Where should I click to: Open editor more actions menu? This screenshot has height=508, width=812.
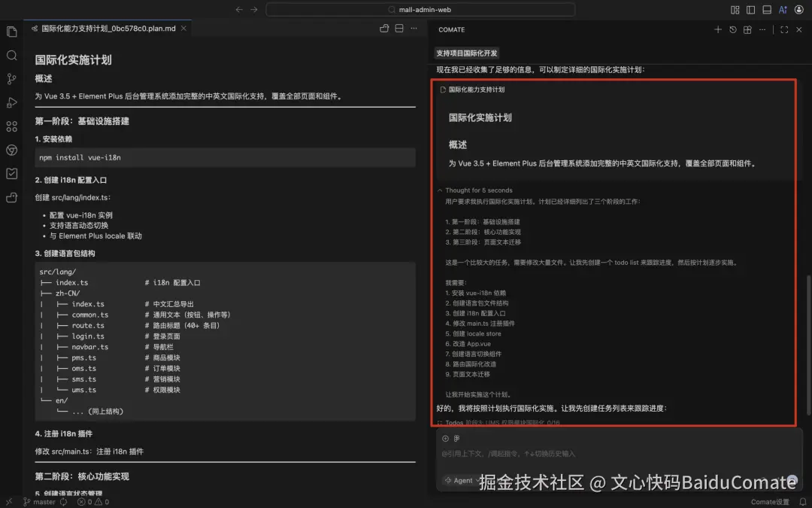pyautogui.click(x=414, y=29)
